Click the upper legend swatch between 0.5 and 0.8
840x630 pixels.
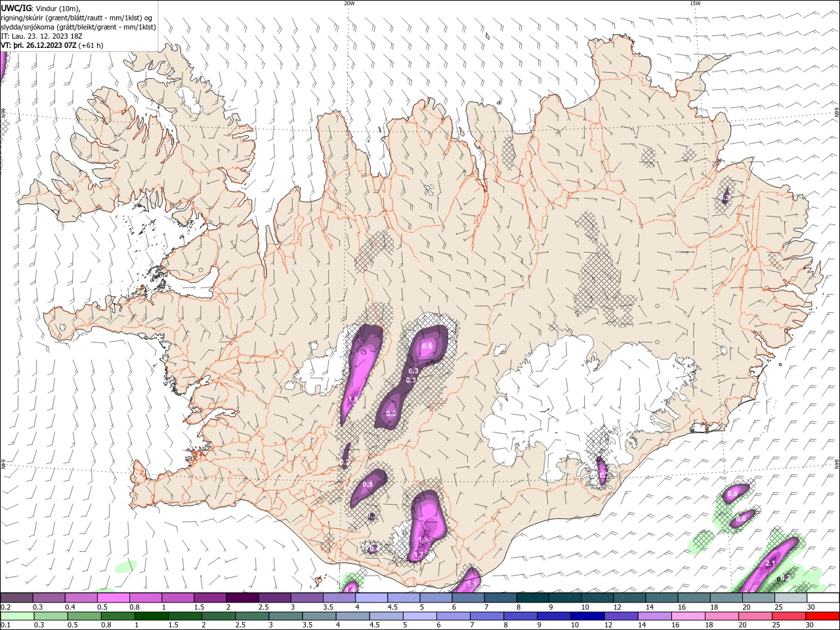click(113, 597)
